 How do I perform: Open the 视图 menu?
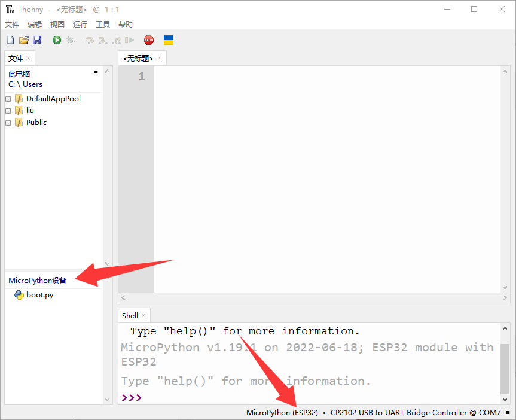click(57, 24)
